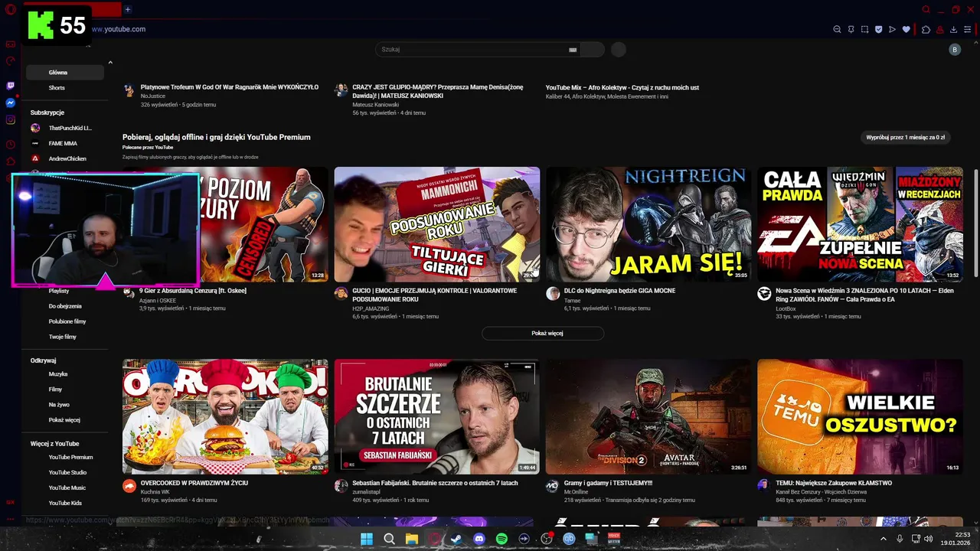Open the Brutalnie Szczerze interview thumbnail
980x551 pixels.
[x=437, y=417]
